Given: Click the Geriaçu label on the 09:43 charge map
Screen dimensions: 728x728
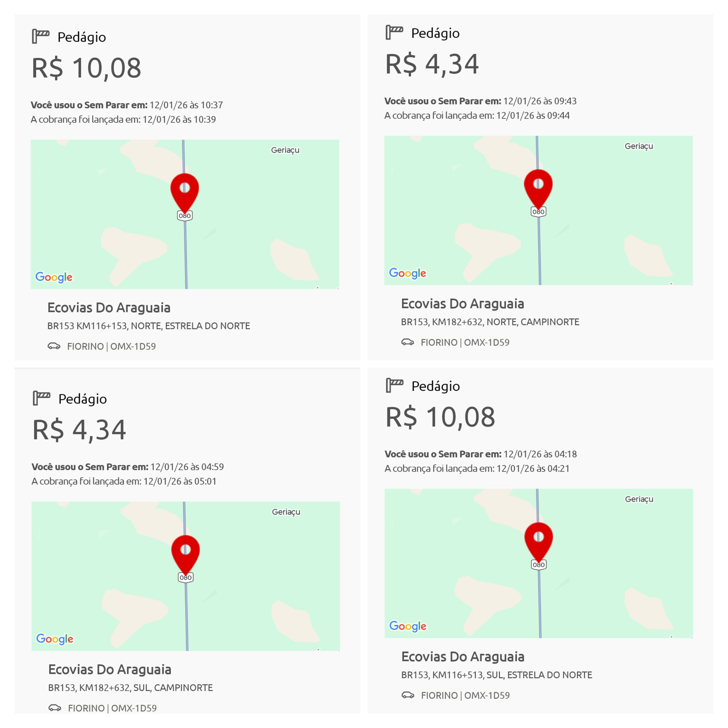Looking at the screenshot, I should (x=639, y=146).
